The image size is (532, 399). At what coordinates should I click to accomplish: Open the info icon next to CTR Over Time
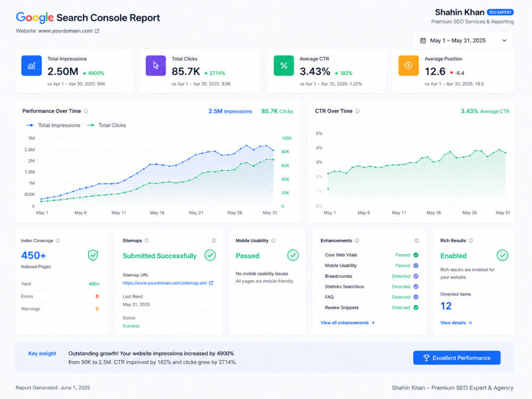point(358,111)
